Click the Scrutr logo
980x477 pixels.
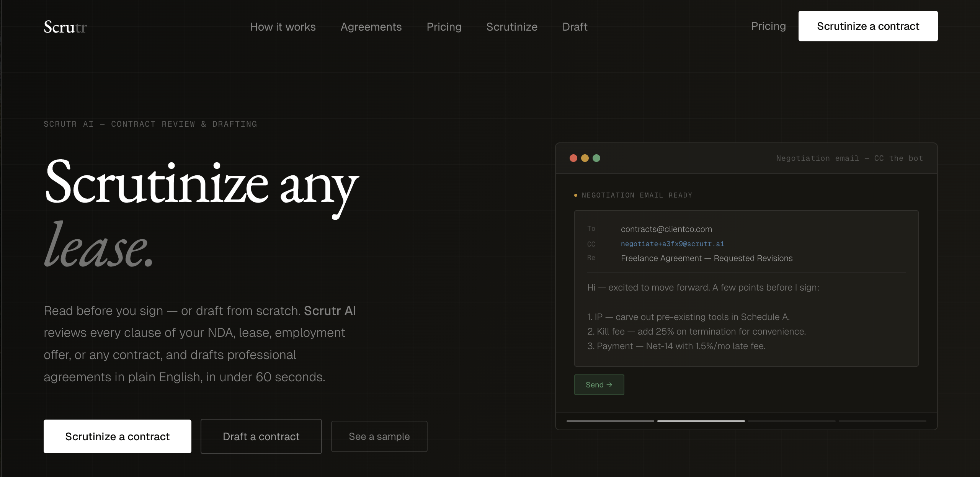65,26
